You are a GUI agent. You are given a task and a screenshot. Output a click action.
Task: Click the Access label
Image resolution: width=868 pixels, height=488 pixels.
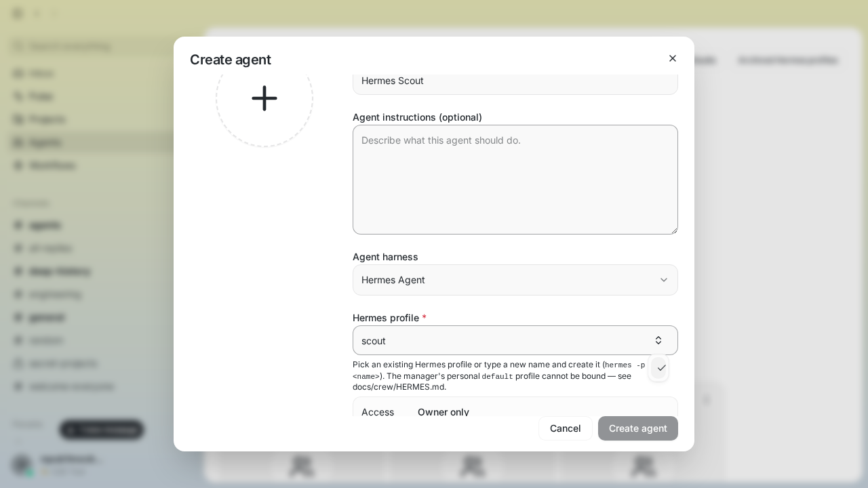pyautogui.click(x=378, y=411)
